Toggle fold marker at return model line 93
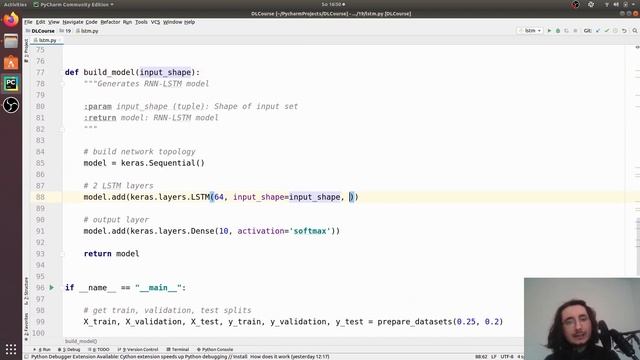This screenshot has width=640, height=360. pyautogui.click(x=63, y=253)
